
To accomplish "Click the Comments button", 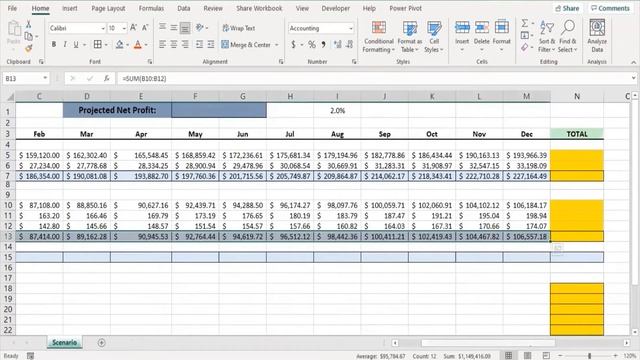I will (610, 8).
